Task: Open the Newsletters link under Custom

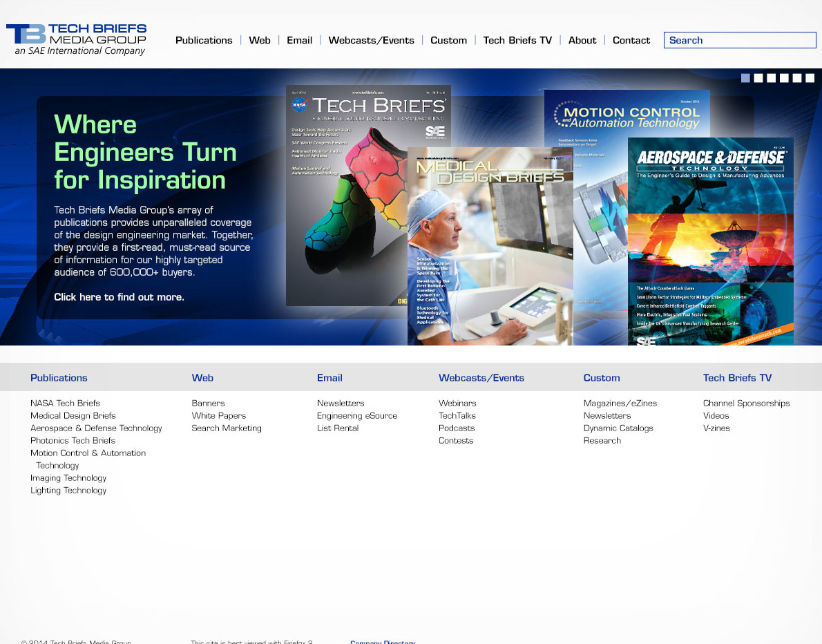Action: pyautogui.click(x=607, y=415)
